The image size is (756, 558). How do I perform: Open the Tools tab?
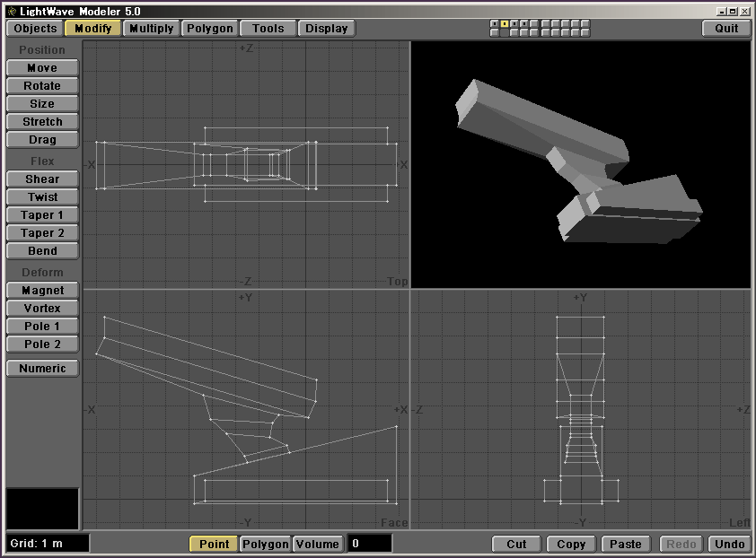click(268, 29)
